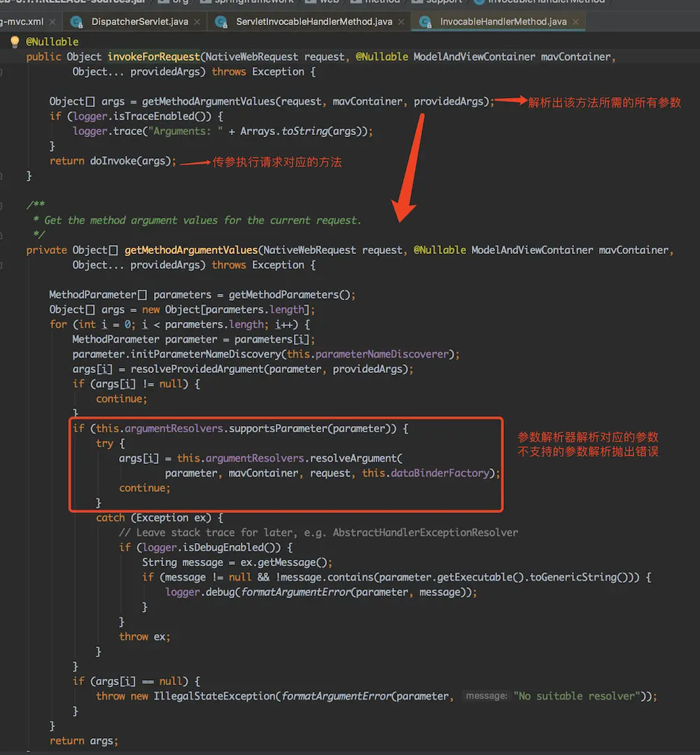Click the ServletInvocableHandlerMethod.java tab's class icon
The height and width of the screenshot is (755, 700).
click(x=222, y=22)
